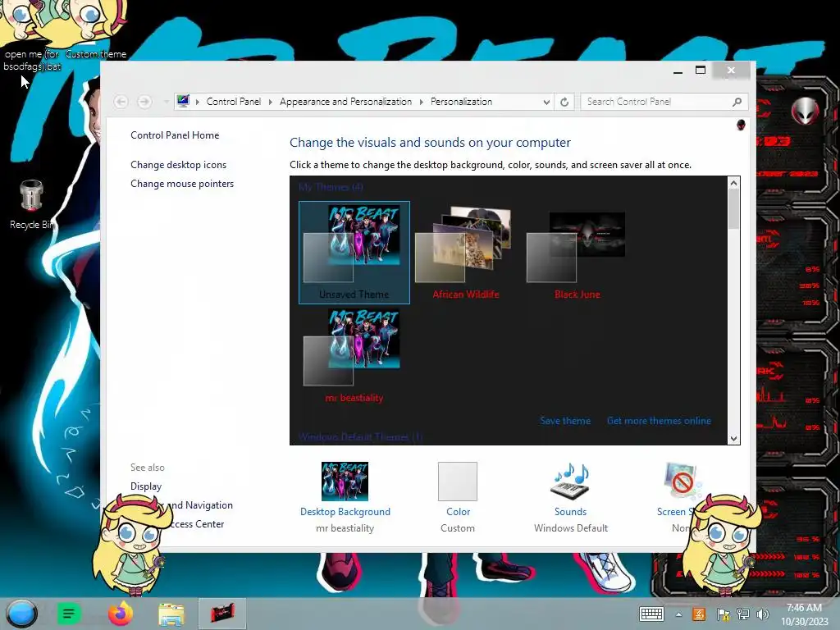This screenshot has height=630, width=840.
Task: Open Desktop Background settings icon
Action: click(345, 481)
